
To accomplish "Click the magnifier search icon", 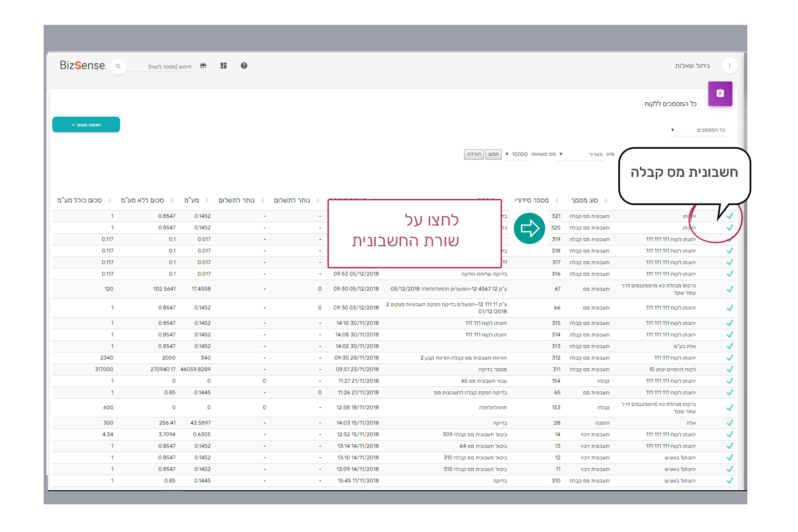I will tap(118, 67).
